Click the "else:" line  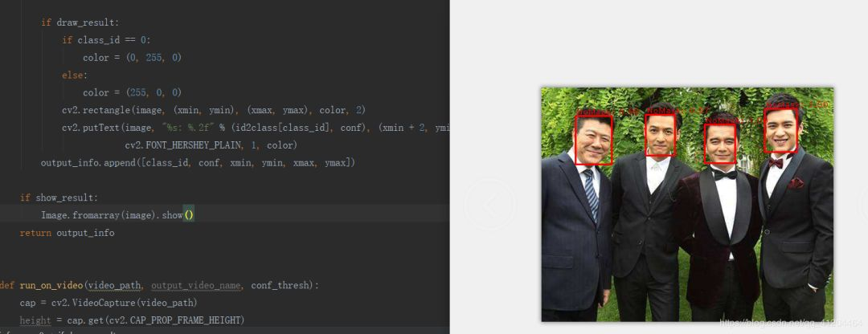click(x=74, y=75)
